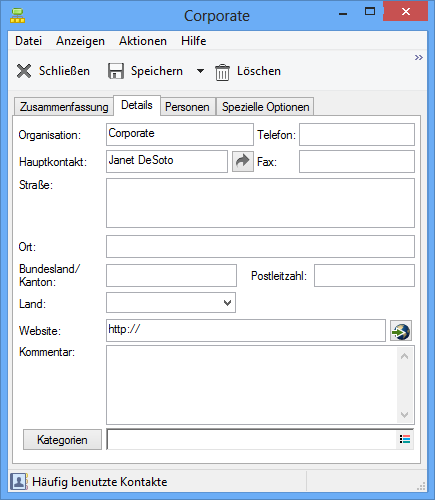Viewport: 435px width, 500px height.
Task: Focus the Fax input field
Action: tap(357, 162)
